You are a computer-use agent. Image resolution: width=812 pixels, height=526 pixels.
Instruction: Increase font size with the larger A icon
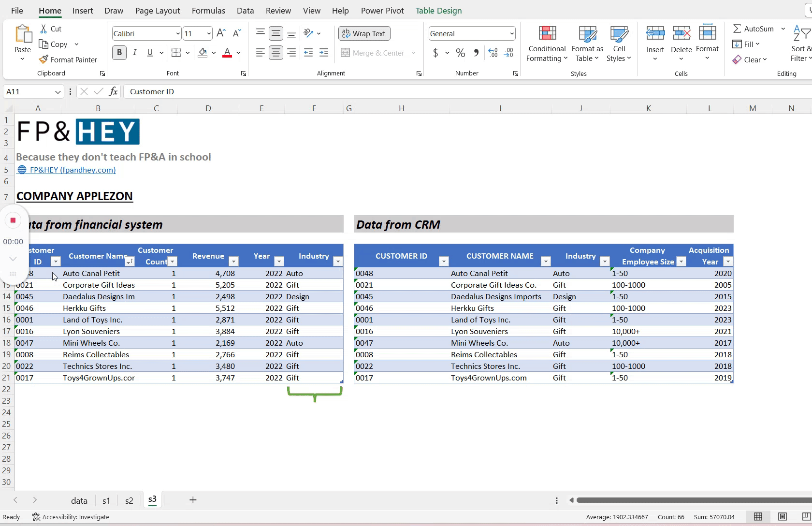(x=221, y=33)
